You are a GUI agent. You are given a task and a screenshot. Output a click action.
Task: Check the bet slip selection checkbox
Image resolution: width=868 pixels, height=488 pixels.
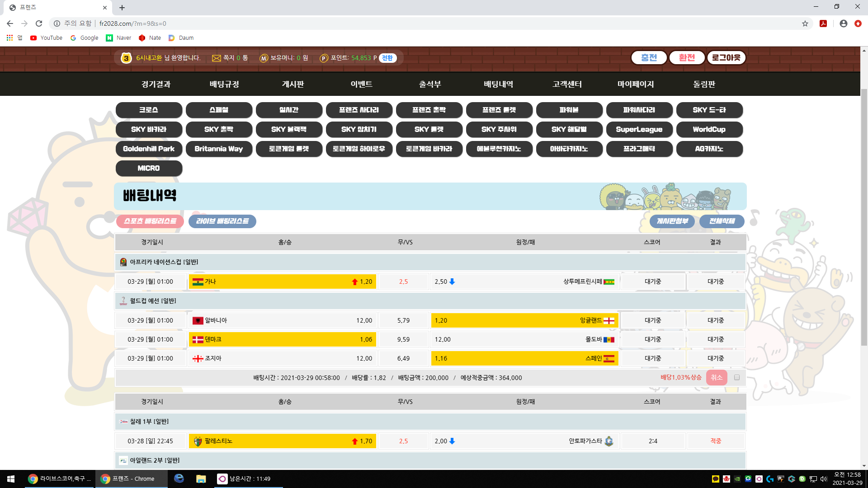(x=737, y=377)
